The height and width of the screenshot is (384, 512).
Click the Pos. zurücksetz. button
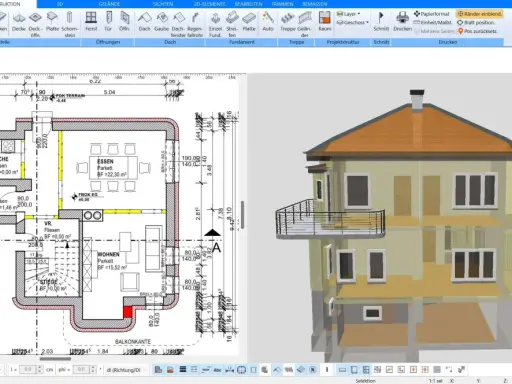[478, 31]
